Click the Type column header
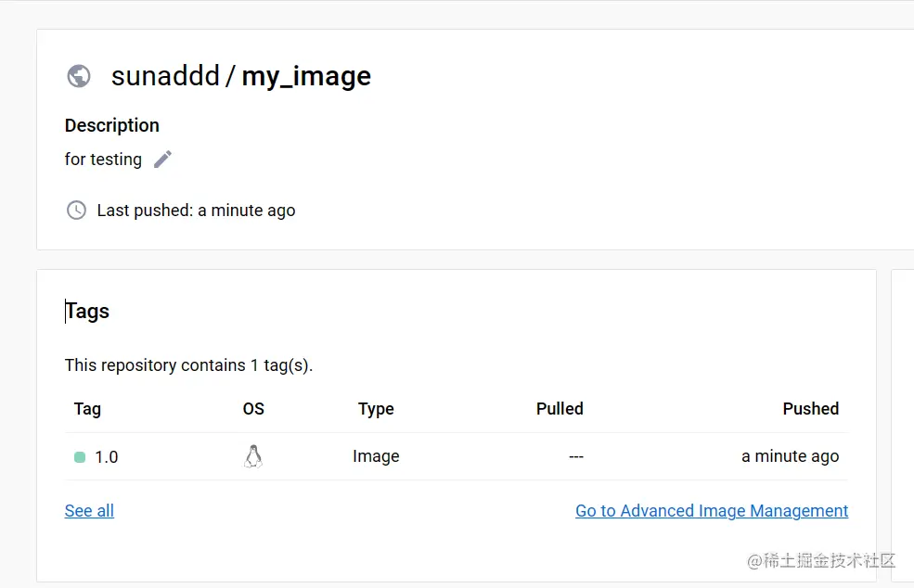Viewport: 914px width, 588px height. click(376, 409)
